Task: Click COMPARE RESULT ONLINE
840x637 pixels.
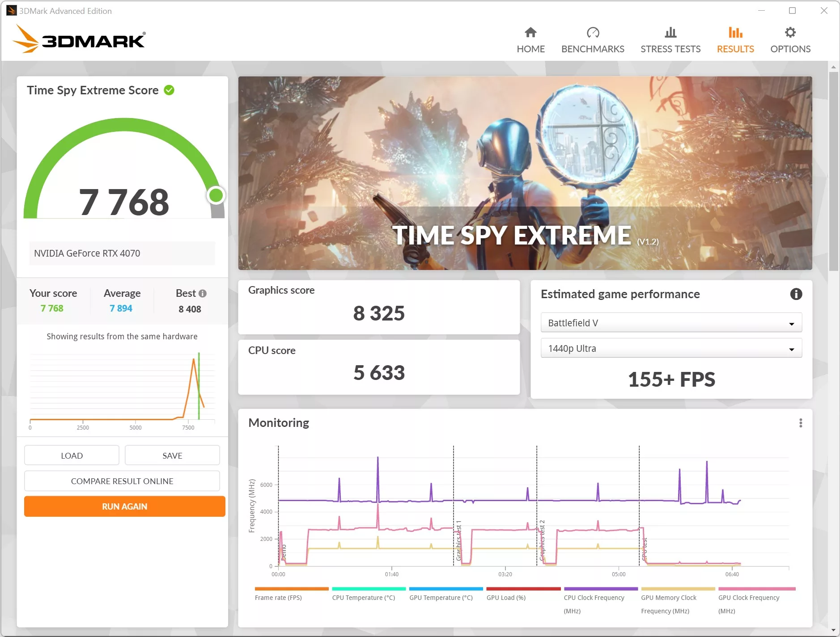Action: click(122, 481)
